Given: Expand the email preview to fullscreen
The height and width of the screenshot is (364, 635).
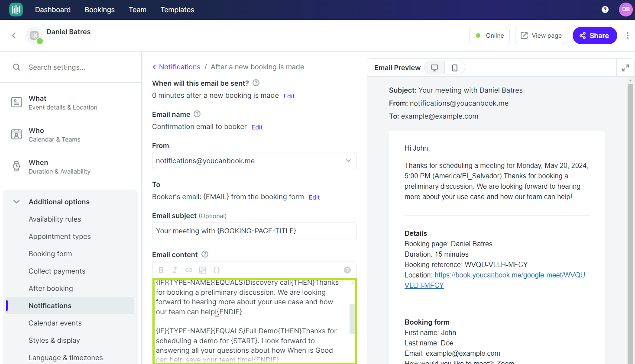Looking at the screenshot, I should coord(625,68).
